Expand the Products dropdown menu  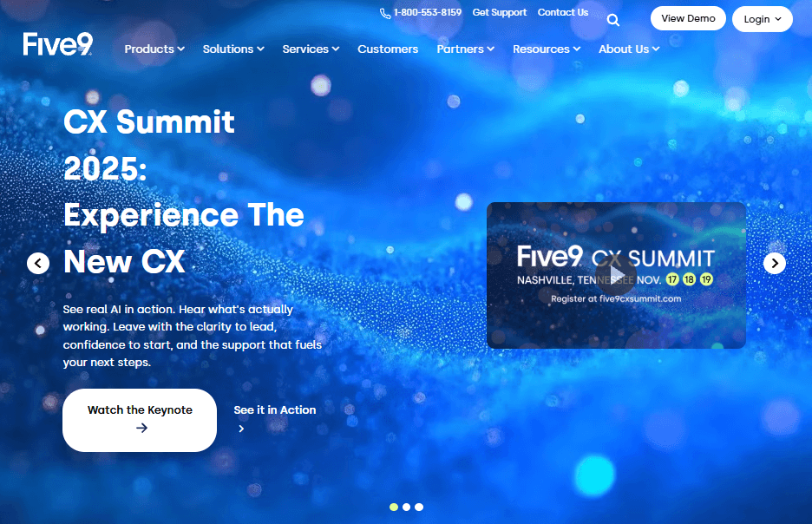(x=154, y=49)
